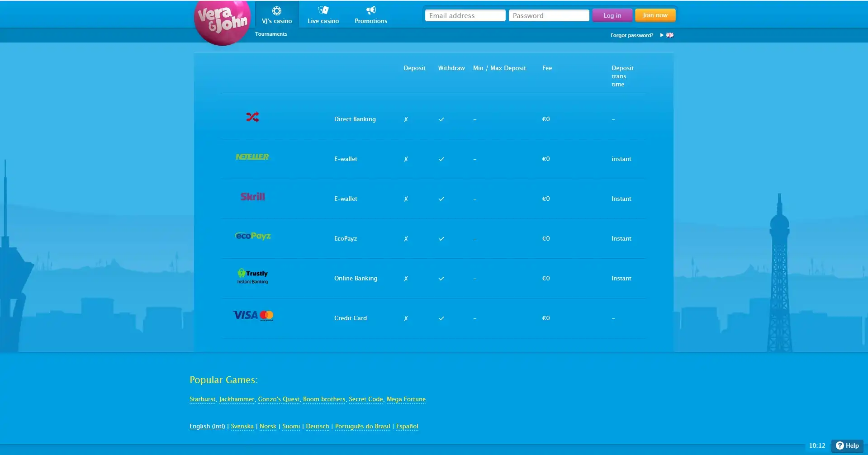Viewport: 868px width, 455px height.
Task: Click the Direct Banking withdraw checkmark
Action: 441,119
